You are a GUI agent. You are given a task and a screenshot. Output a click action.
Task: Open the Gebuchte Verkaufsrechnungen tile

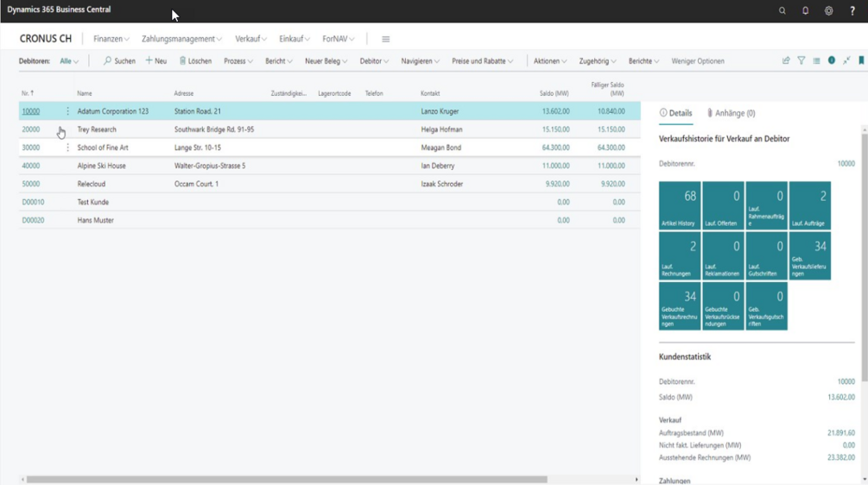(x=680, y=305)
